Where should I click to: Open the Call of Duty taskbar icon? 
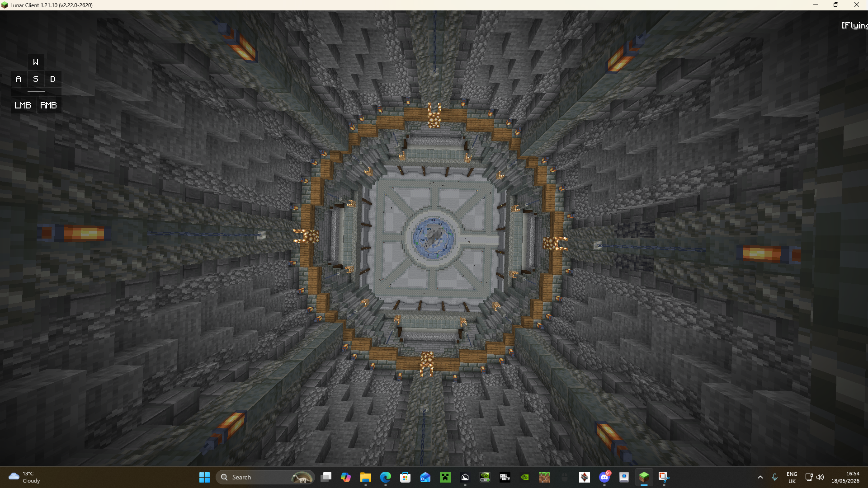pyautogui.click(x=505, y=477)
